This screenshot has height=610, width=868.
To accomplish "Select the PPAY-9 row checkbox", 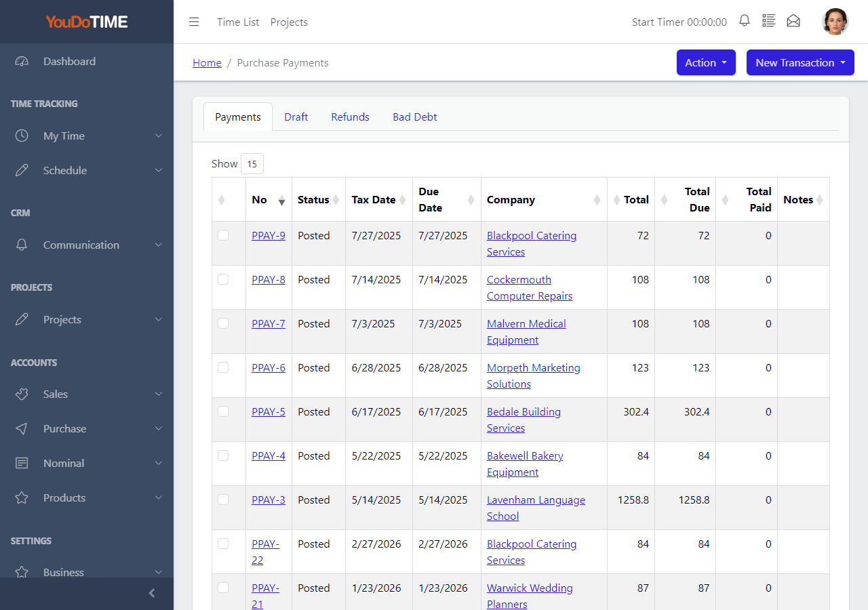I will (223, 235).
